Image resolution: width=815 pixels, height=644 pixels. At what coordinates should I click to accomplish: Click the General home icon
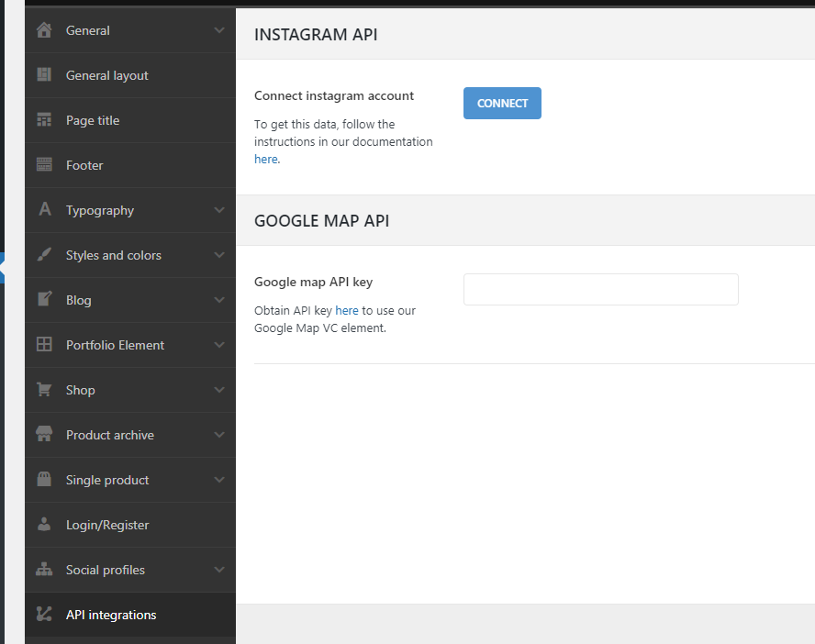click(x=44, y=30)
